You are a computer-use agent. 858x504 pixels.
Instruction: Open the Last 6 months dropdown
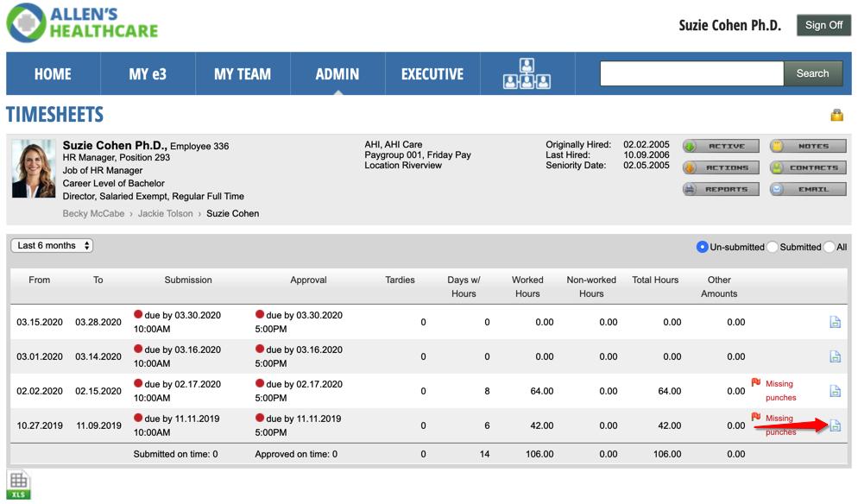click(x=51, y=245)
